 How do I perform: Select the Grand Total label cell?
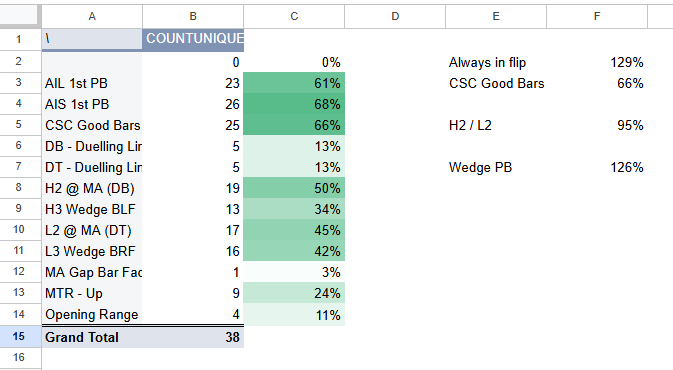tap(92, 337)
